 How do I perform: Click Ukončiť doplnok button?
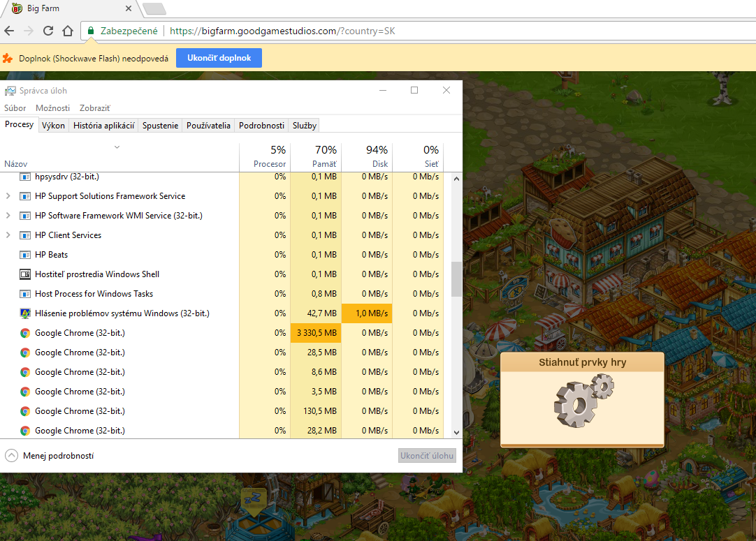(x=219, y=58)
